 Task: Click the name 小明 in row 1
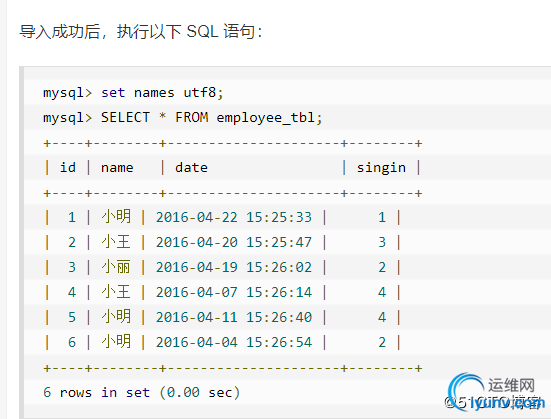click(116, 217)
